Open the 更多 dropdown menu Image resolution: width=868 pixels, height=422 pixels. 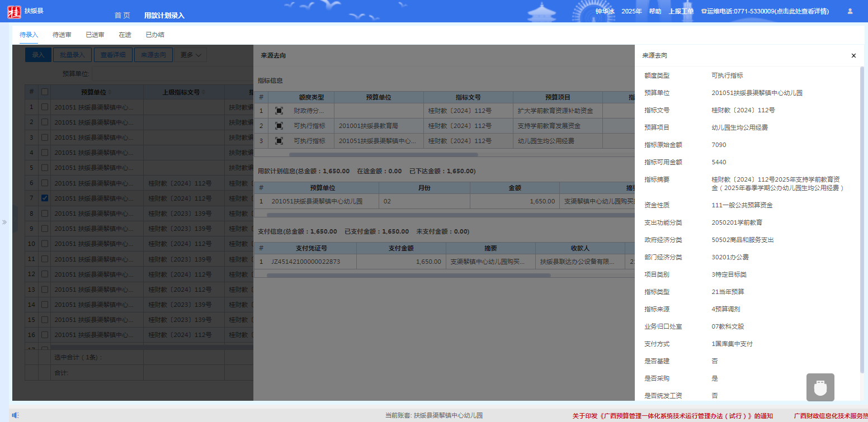click(x=191, y=55)
